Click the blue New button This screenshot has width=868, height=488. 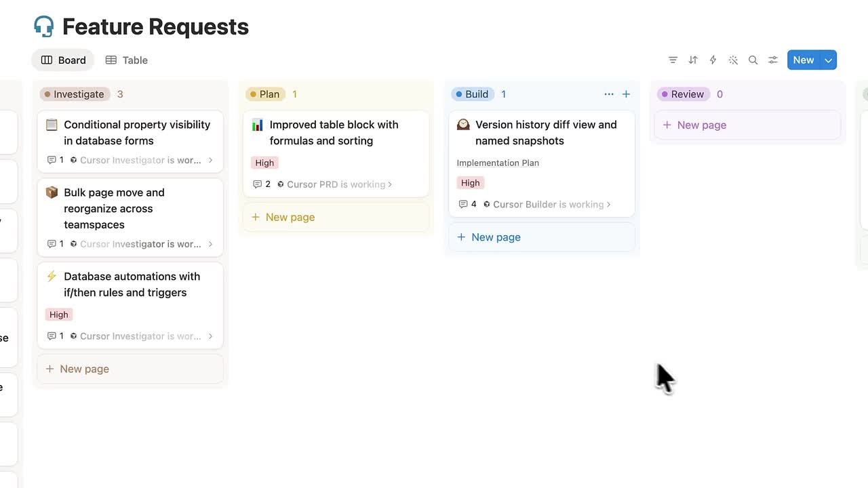tap(804, 60)
